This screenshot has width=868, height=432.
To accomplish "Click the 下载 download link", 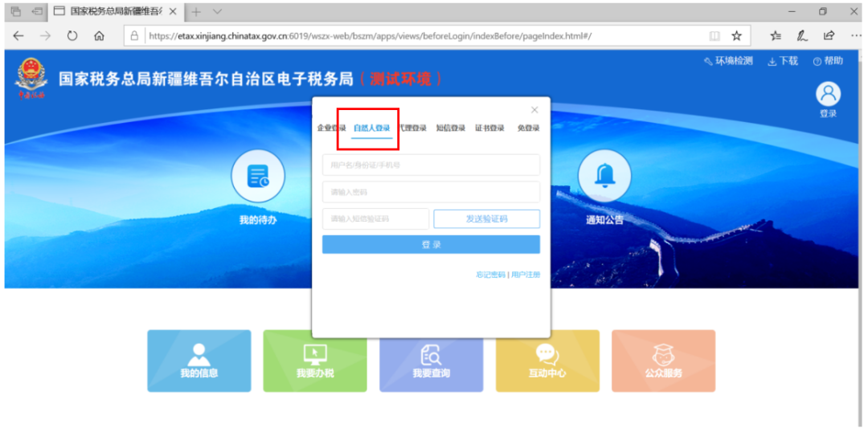I will 783,61.
